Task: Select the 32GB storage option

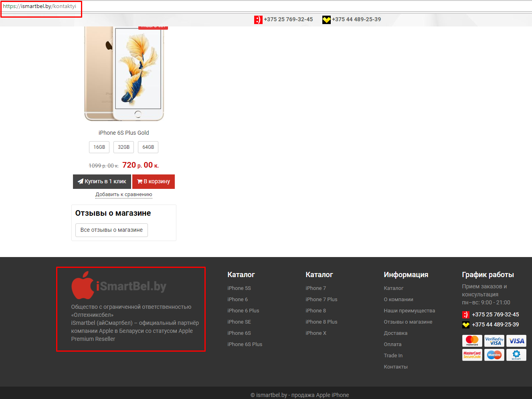Action: tap(123, 147)
